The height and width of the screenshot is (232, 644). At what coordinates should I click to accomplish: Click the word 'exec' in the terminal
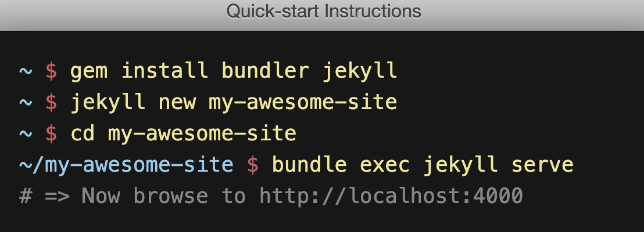coord(385,165)
